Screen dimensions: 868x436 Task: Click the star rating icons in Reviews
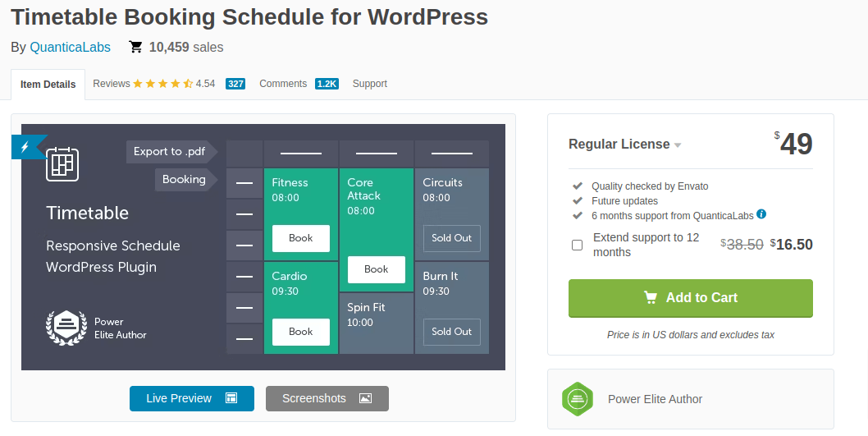click(162, 84)
